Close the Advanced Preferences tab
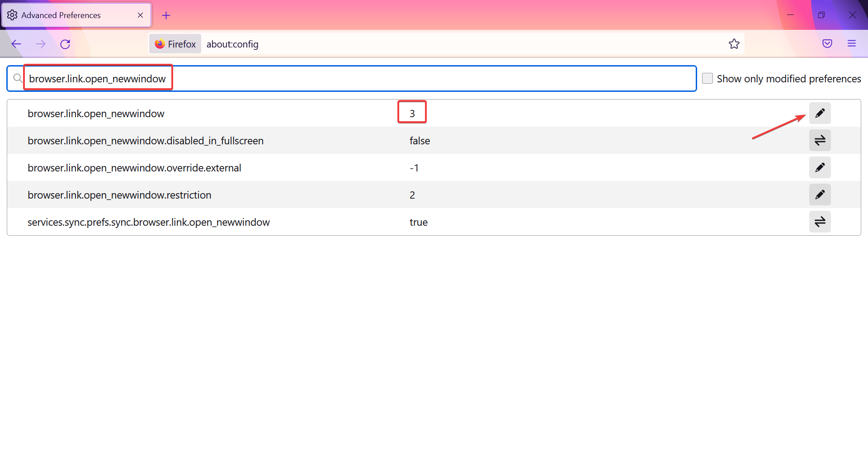Viewport: 868px width, 456px height. pyautogui.click(x=140, y=15)
